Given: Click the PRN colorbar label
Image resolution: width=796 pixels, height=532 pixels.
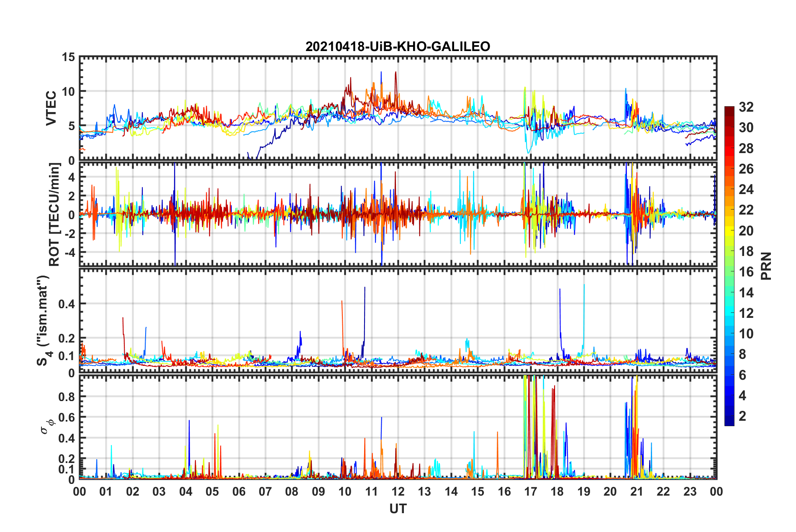Looking at the screenshot, I should (766, 266).
